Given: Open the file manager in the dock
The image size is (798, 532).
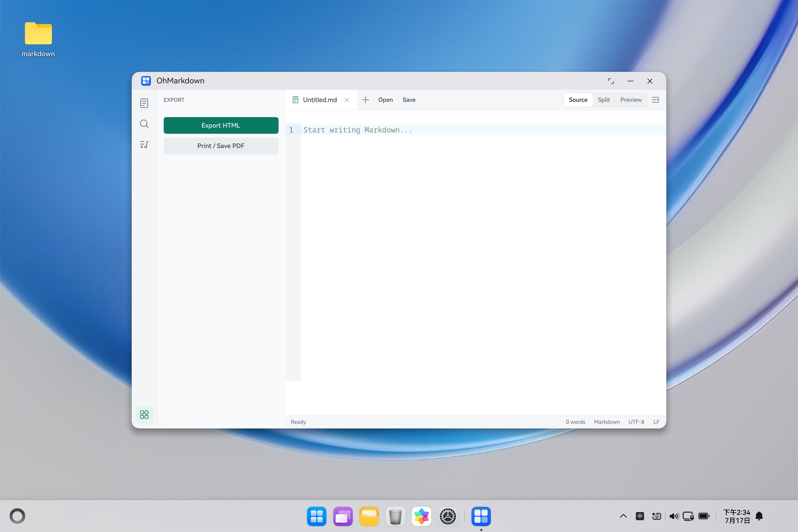Looking at the screenshot, I should point(369,516).
